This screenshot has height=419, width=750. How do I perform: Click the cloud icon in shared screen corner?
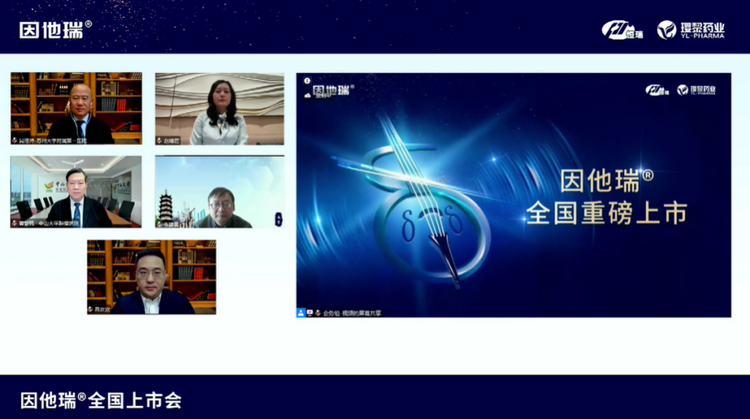point(307,96)
